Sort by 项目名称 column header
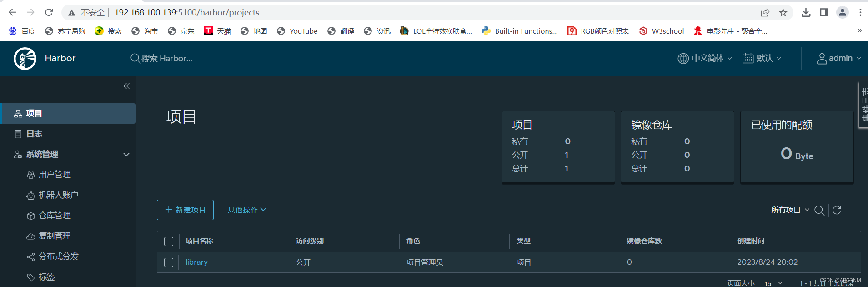Viewport: 868px width, 287px height. pyautogui.click(x=199, y=241)
